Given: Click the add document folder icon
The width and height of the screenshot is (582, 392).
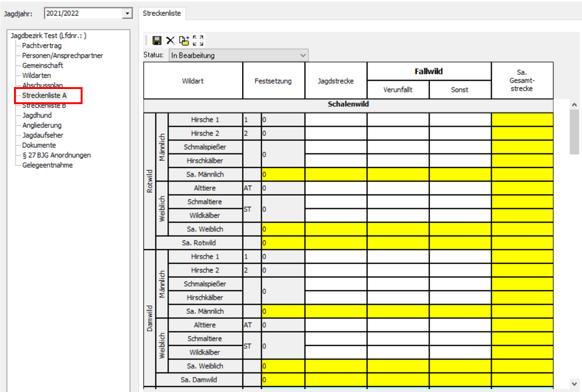Looking at the screenshot, I should tap(184, 41).
